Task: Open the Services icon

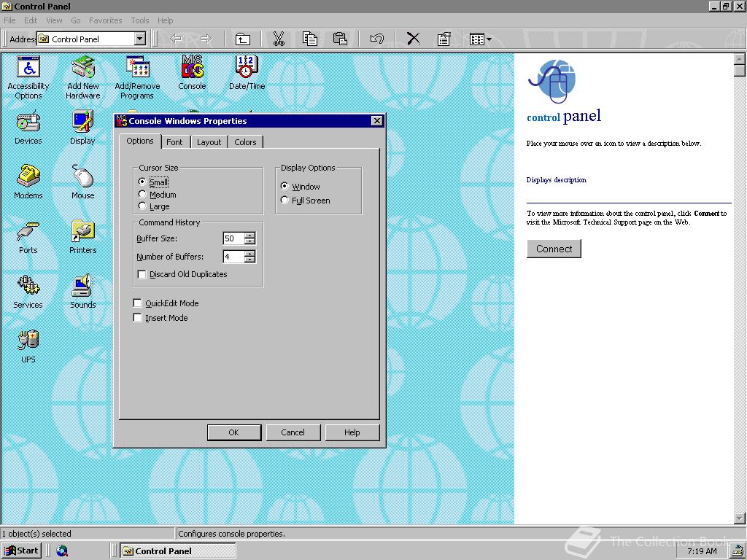Action: (28, 292)
